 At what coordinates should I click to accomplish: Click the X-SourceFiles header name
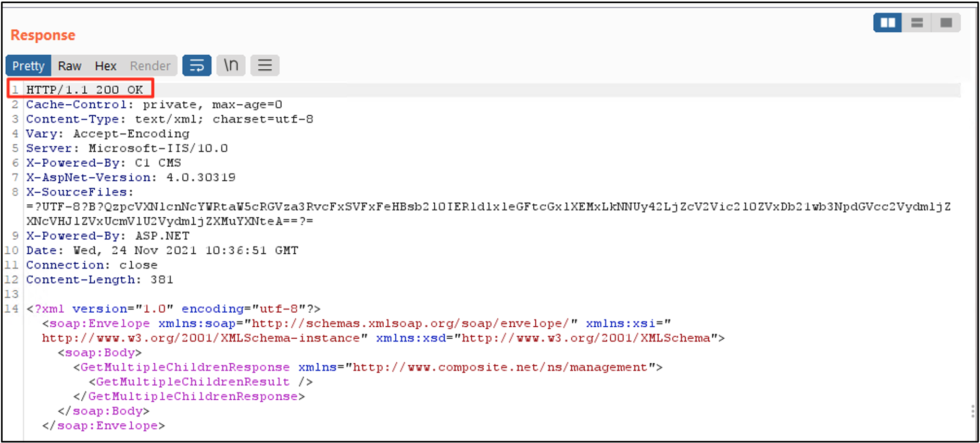[80, 192]
